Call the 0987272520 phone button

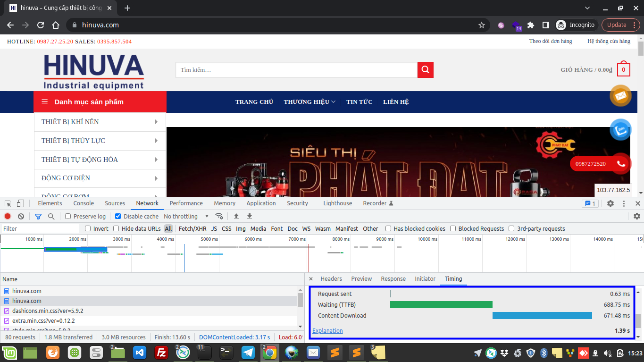tap(600, 164)
